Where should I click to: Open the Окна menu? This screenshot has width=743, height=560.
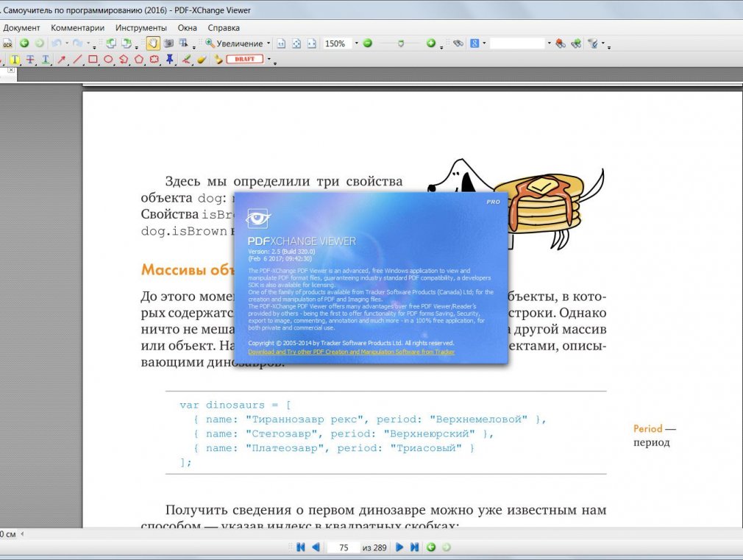[187, 28]
